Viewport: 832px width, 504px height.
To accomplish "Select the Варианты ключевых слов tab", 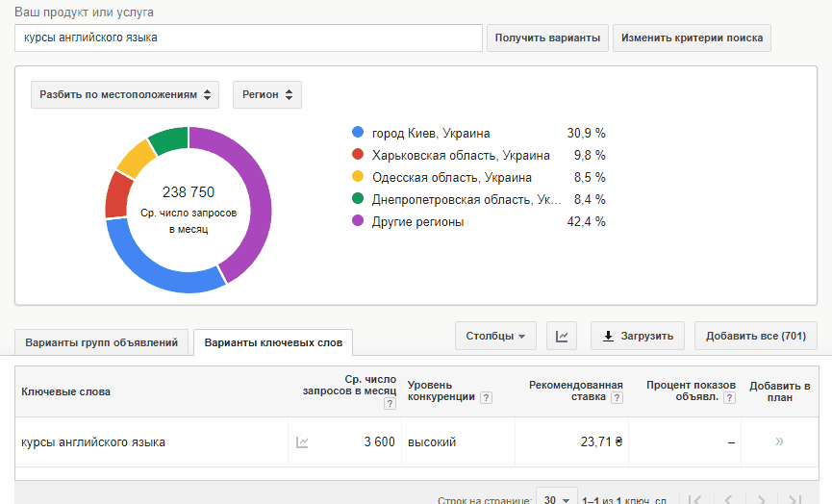I will click(273, 342).
